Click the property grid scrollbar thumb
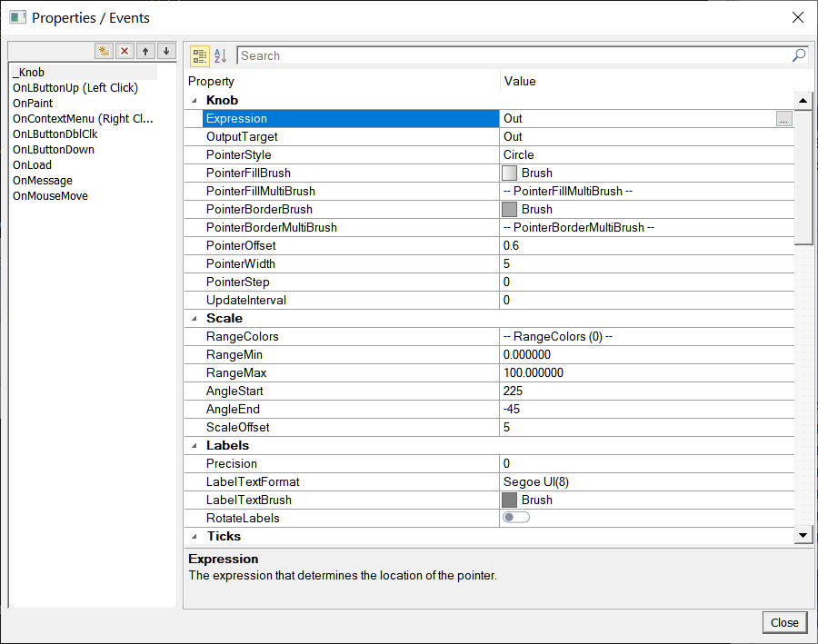The height and width of the screenshot is (644, 818). (803, 177)
